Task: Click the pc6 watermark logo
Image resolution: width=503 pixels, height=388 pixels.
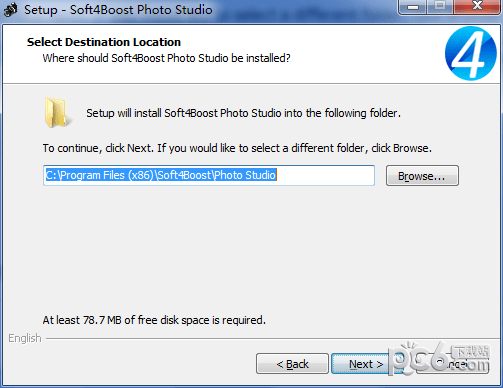Action: coord(439,358)
